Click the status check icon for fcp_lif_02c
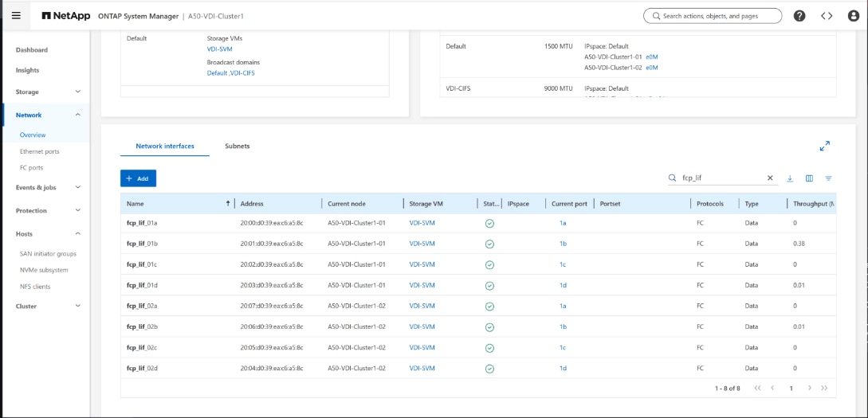The height and width of the screenshot is (418, 868). tap(489, 348)
